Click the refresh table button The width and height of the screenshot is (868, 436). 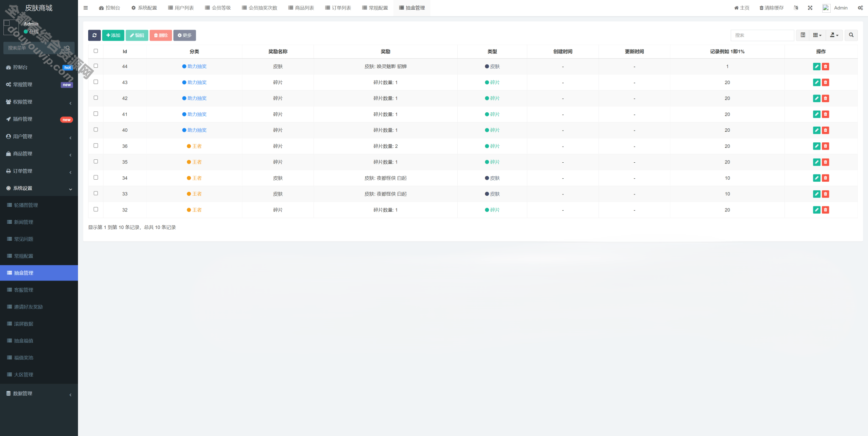point(95,35)
